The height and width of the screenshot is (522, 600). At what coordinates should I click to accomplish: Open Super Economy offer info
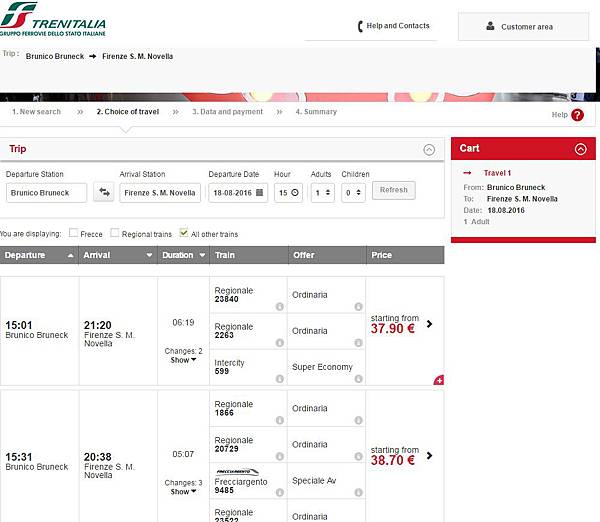(x=359, y=379)
